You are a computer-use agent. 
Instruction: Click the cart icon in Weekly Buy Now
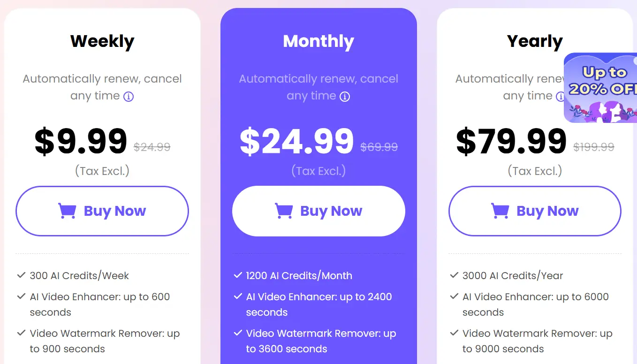[x=67, y=211]
